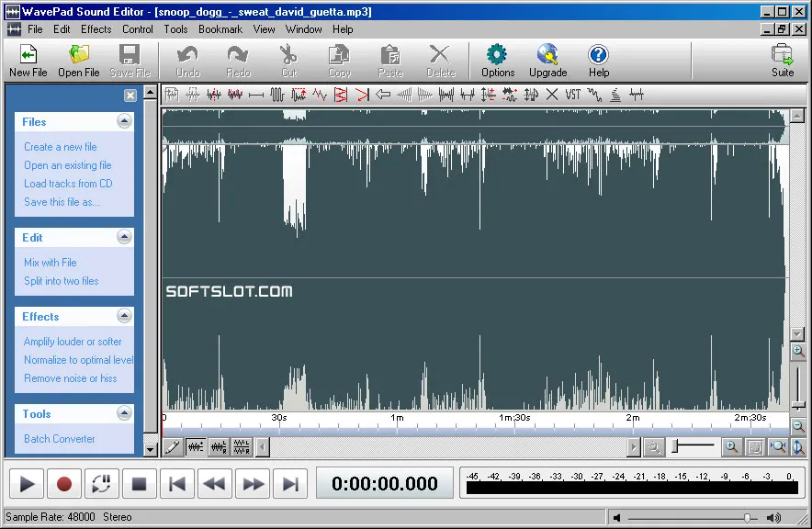
Task: Click the vertical zoom in magnifier
Action: tap(798, 352)
